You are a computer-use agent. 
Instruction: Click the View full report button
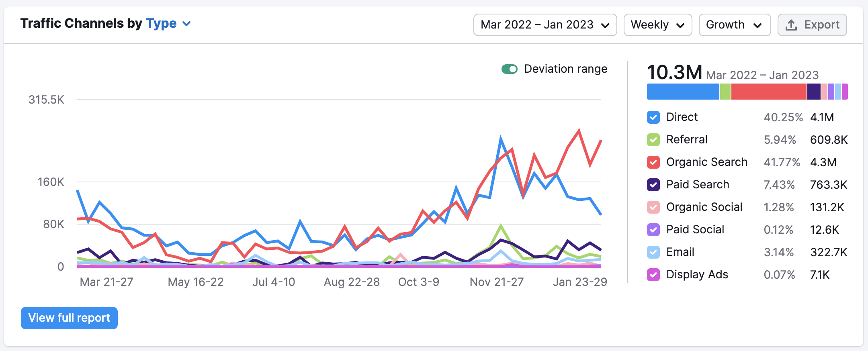pyautogui.click(x=69, y=318)
